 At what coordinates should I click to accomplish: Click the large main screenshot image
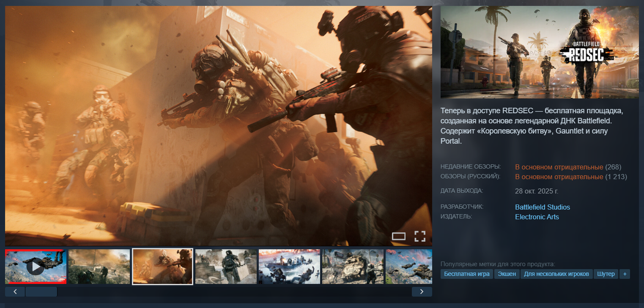(219, 126)
